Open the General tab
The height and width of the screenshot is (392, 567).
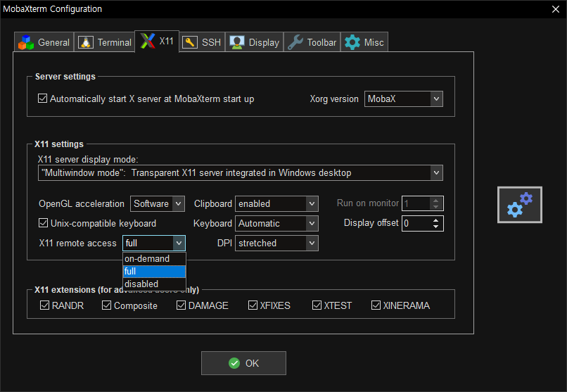[x=44, y=42]
